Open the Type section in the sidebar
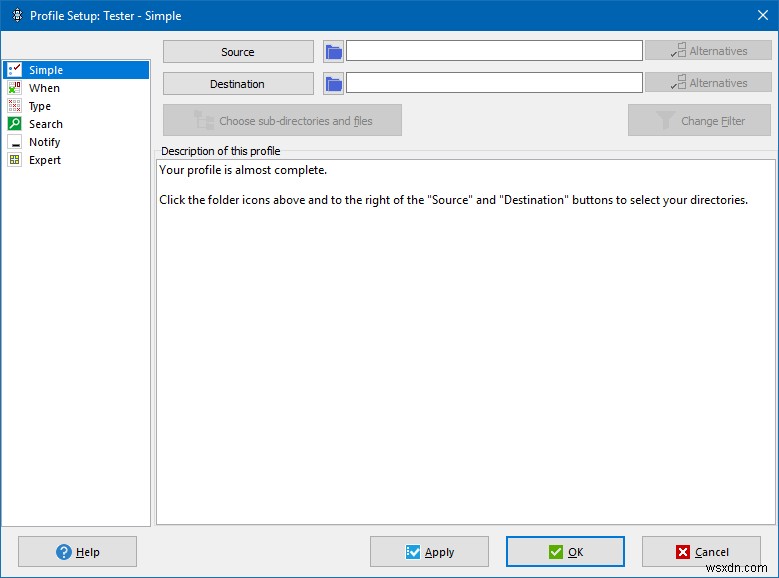Image resolution: width=779 pixels, height=578 pixels. (x=76, y=106)
